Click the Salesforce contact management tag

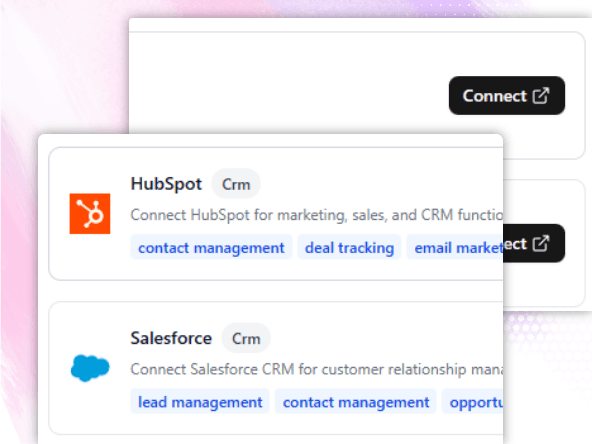[356, 402]
